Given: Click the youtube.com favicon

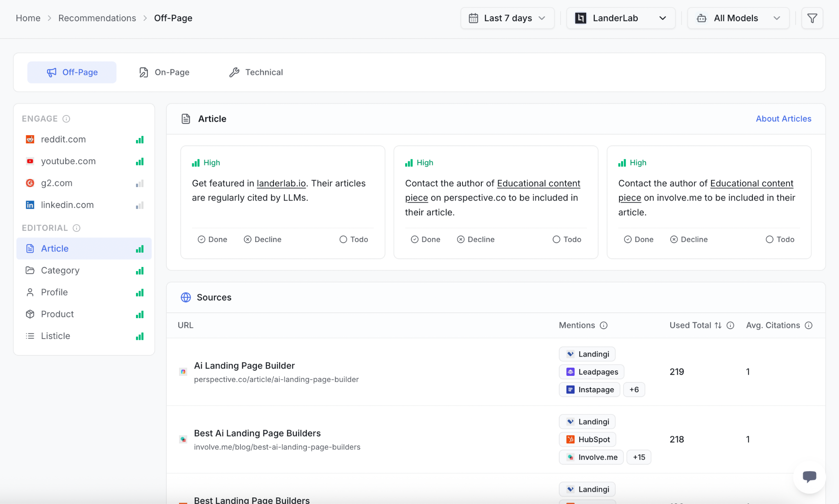Looking at the screenshot, I should [x=30, y=161].
